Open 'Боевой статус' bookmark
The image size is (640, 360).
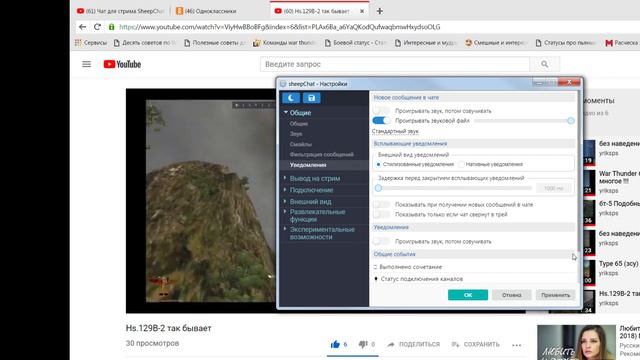click(356, 42)
